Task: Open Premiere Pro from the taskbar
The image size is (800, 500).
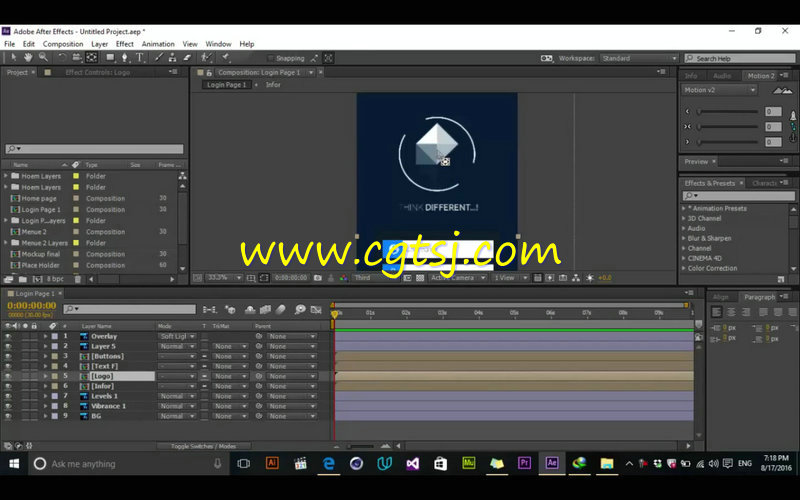Action: click(x=524, y=463)
